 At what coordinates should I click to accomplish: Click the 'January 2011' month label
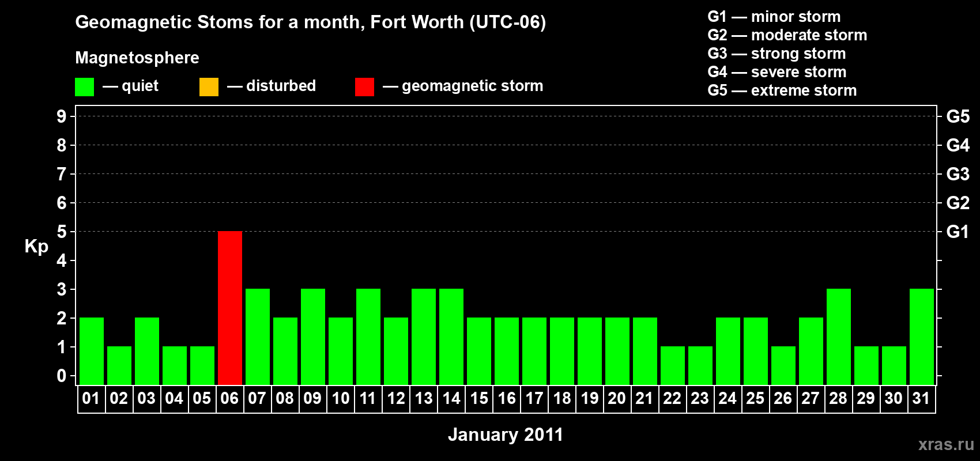point(506,434)
